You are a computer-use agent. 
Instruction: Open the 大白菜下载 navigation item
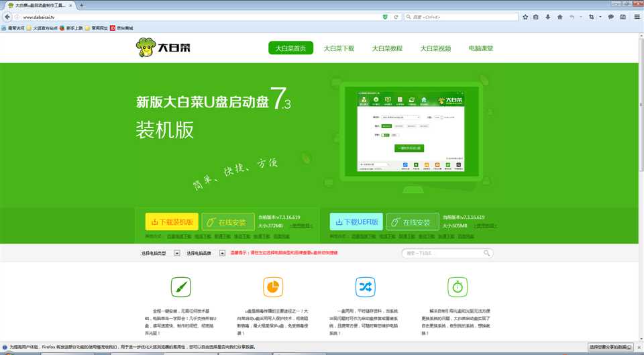pyautogui.click(x=339, y=48)
